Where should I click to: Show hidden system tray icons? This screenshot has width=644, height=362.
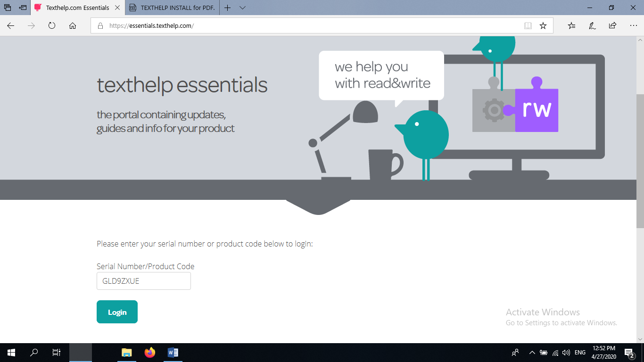tap(532, 353)
